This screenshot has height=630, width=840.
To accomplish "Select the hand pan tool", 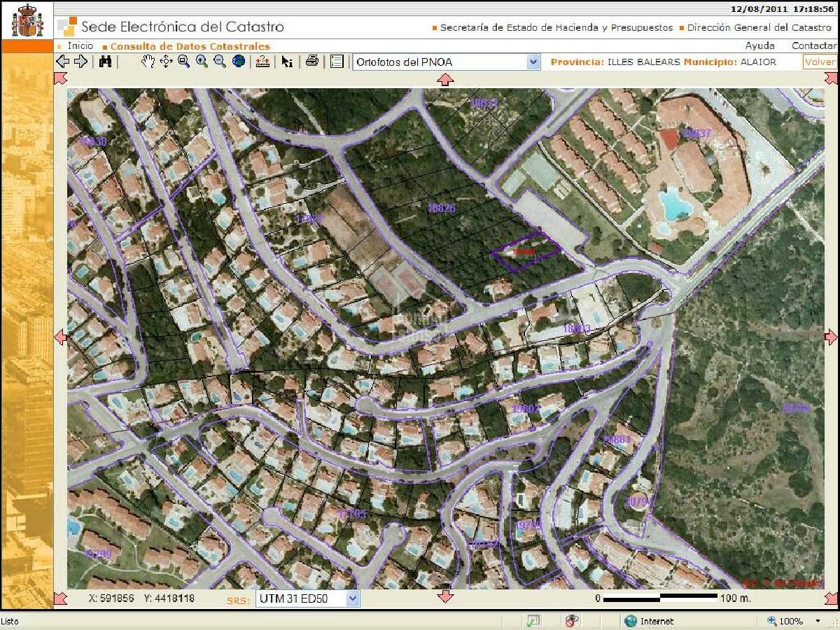I will [x=148, y=62].
